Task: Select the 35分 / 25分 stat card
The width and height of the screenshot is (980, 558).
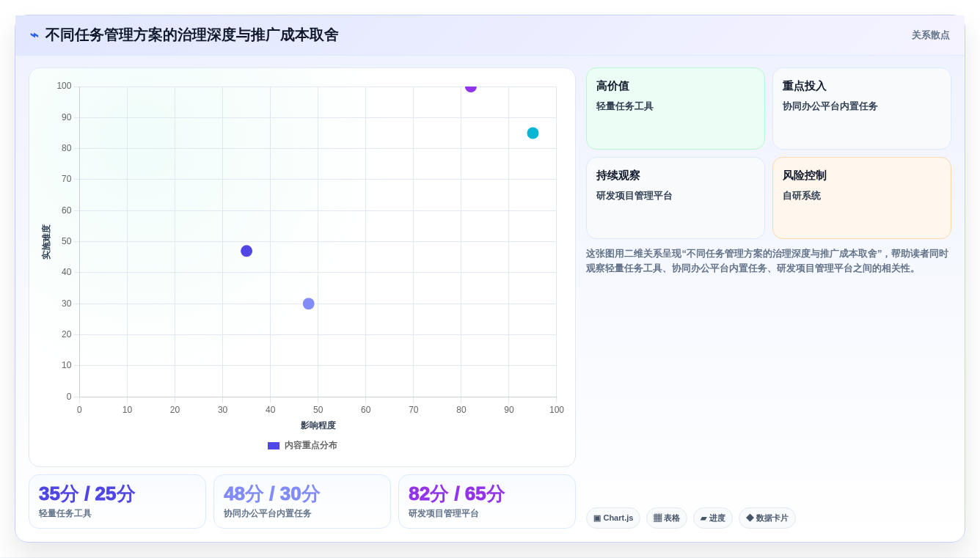Action: click(x=117, y=502)
